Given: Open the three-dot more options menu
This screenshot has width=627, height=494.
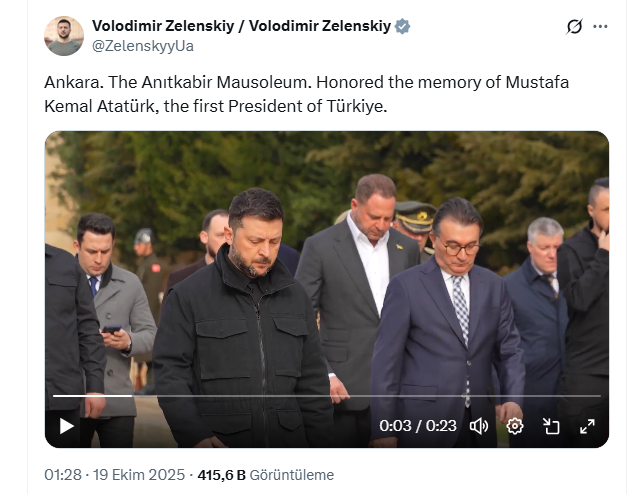Looking at the screenshot, I should click(600, 27).
